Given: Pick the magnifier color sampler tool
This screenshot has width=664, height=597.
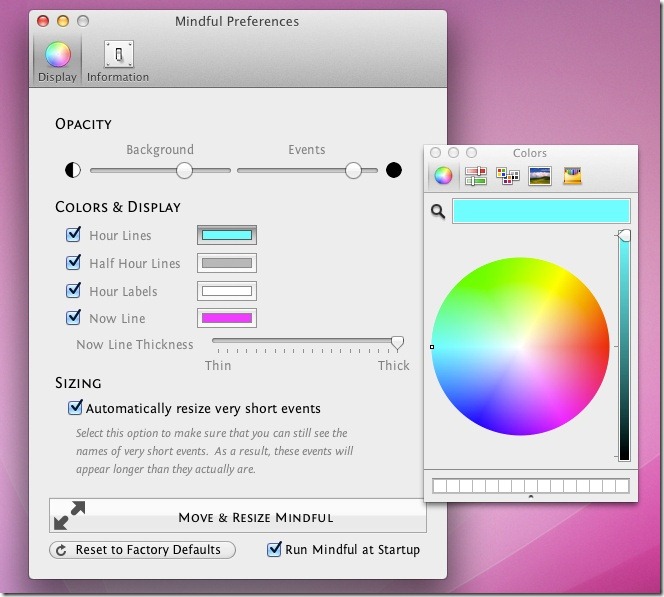Looking at the screenshot, I should click(x=438, y=211).
